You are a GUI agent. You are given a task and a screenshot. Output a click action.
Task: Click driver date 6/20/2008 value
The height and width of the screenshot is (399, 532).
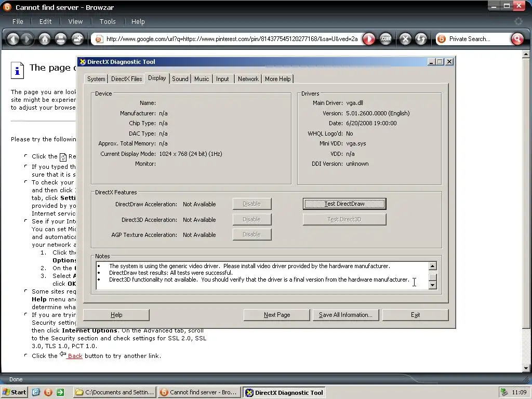371,123
